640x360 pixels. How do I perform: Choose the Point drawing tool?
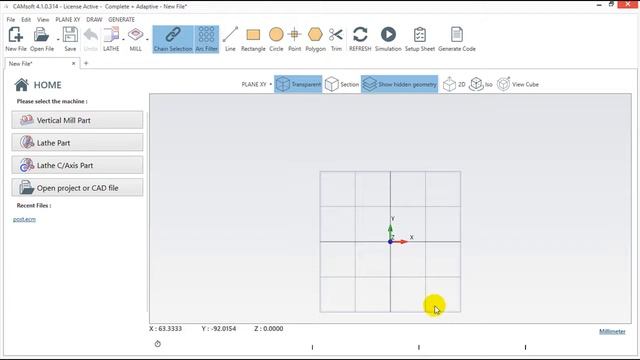pyautogui.click(x=294, y=39)
